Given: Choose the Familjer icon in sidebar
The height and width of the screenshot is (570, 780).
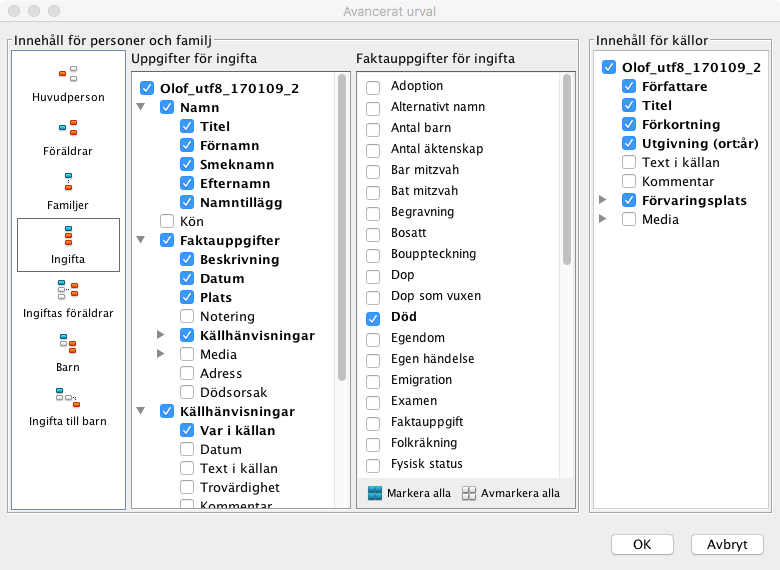Looking at the screenshot, I should tap(68, 181).
